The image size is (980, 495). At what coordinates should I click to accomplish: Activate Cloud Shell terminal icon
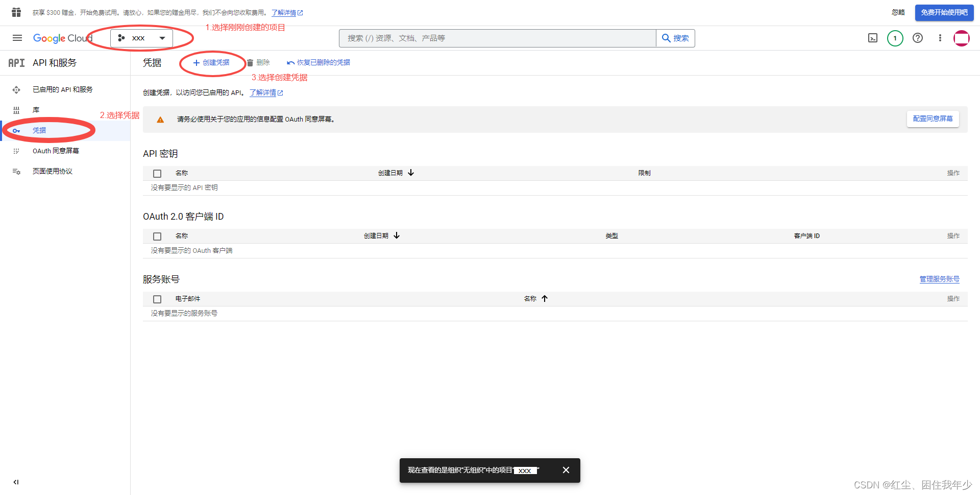pos(873,38)
